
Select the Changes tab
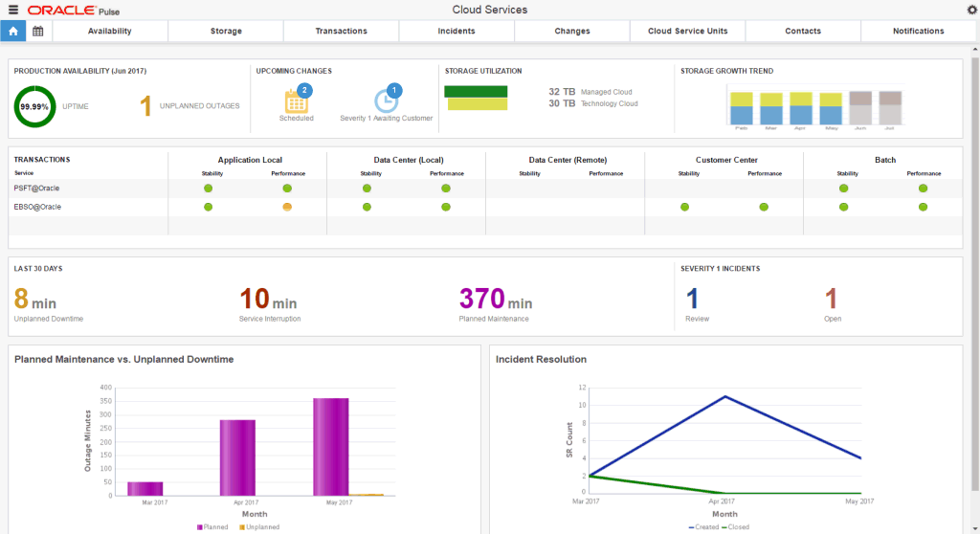572,31
